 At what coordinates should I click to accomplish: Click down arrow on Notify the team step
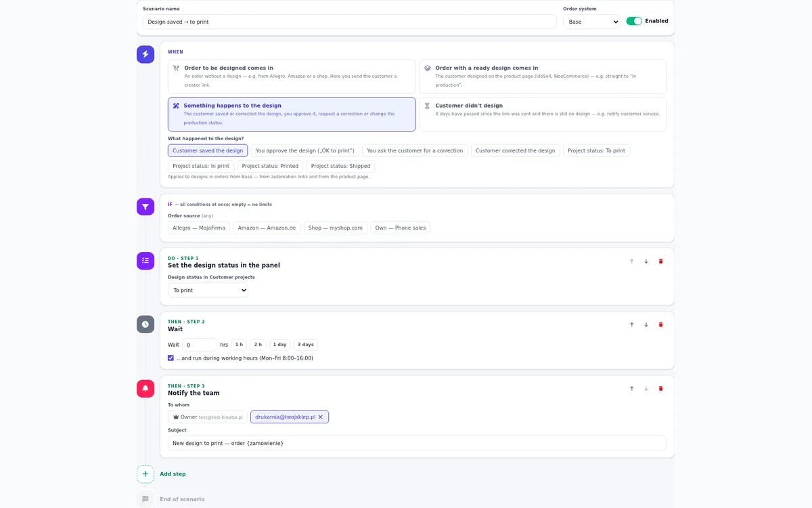(646, 389)
